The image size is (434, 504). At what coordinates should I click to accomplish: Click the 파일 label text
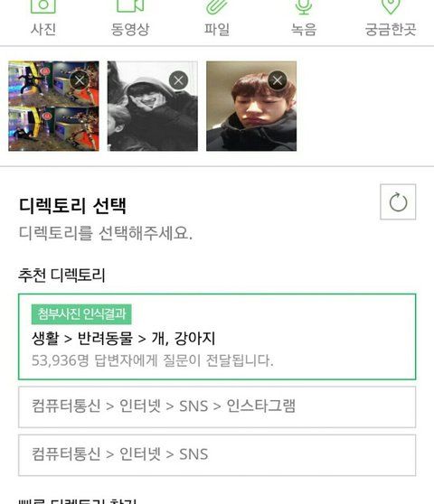pos(217,30)
